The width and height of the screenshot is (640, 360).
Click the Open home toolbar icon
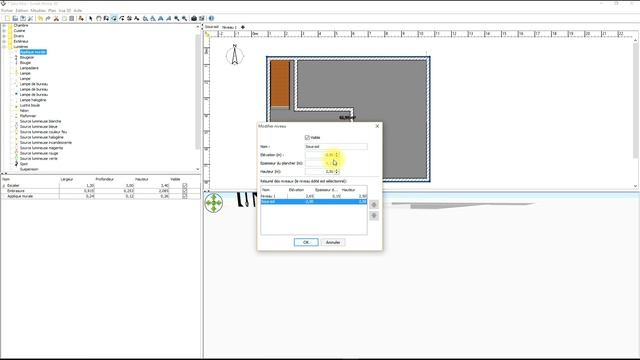(15, 18)
